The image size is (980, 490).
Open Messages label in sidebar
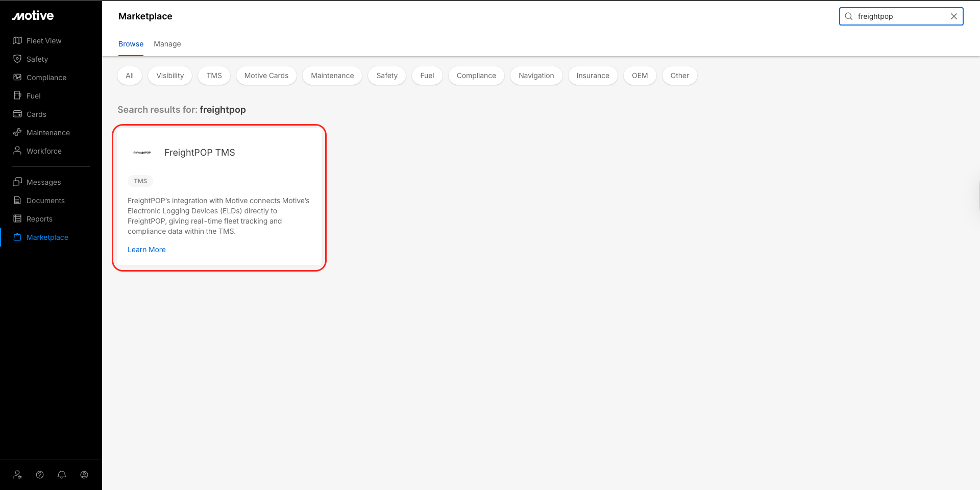tap(43, 182)
